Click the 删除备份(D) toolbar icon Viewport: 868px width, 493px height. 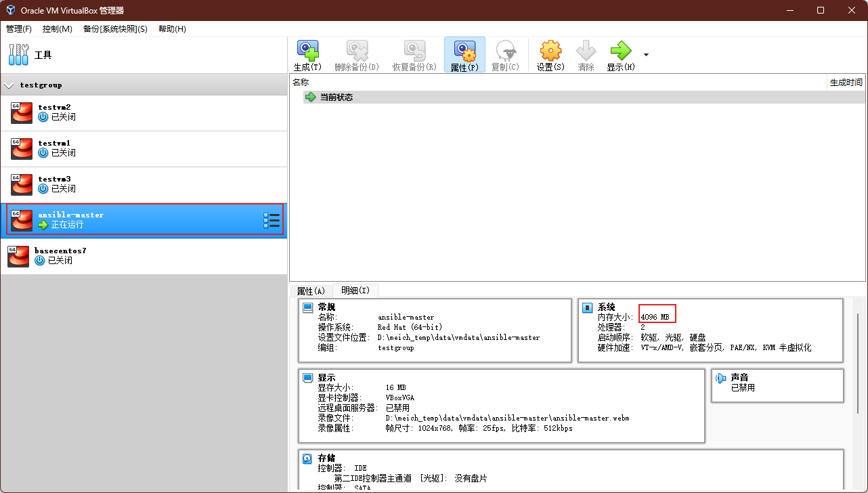[357, 51]
